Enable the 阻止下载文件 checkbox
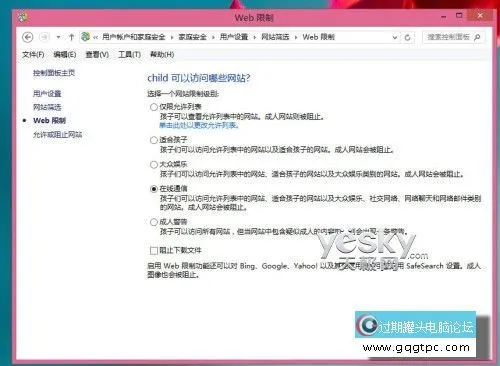Viewport: 500px width, 366px height. [x=154, y=250]
